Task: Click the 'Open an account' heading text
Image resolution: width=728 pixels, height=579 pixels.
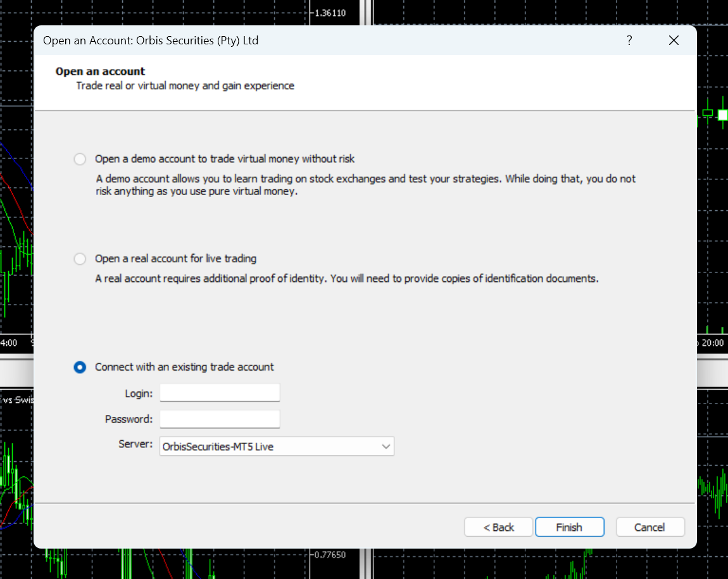Action: (100, 71)
